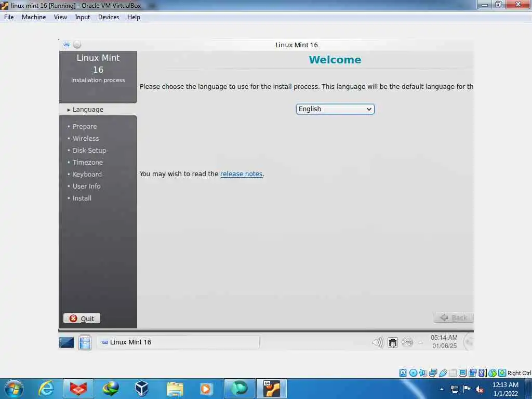Click the show desktop icon in Mint panel
The width and height of the screenshot is (532, 399).
pyautogui.click(x=66, y=342)
